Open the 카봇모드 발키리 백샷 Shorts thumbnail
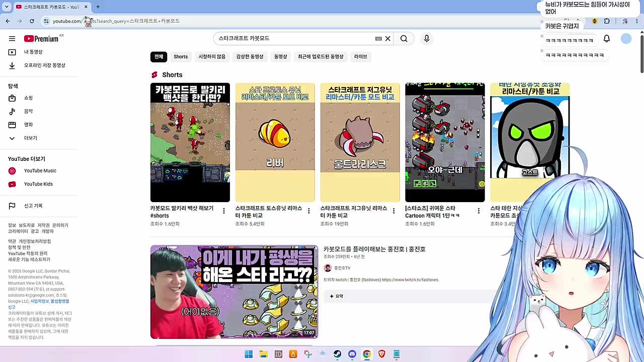 tap(190, 142)
